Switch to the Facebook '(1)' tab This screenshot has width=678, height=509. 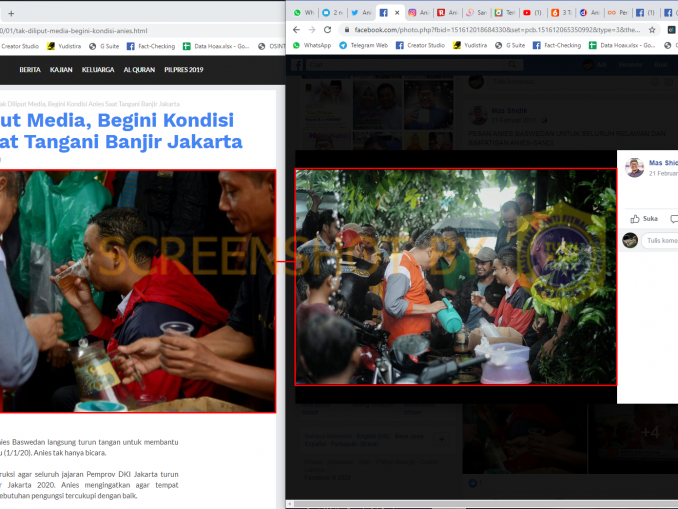646,13
